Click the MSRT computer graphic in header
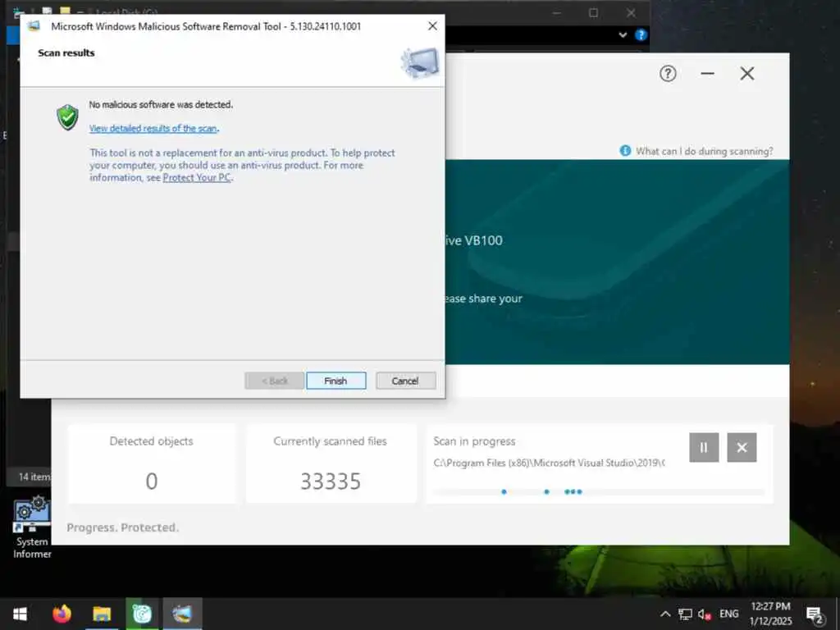Image resolution: width=840 pixels, height=630 pixels. pyautogui.click(x=421, y=62)
